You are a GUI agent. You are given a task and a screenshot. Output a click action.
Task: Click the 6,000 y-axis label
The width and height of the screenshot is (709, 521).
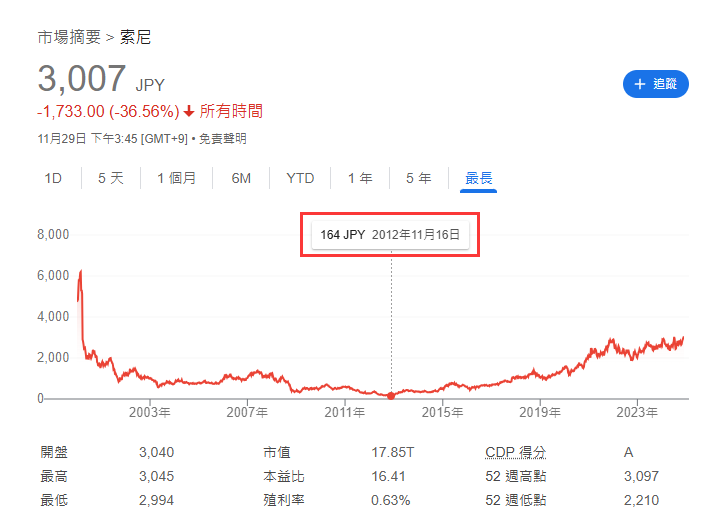click(53, 275)
